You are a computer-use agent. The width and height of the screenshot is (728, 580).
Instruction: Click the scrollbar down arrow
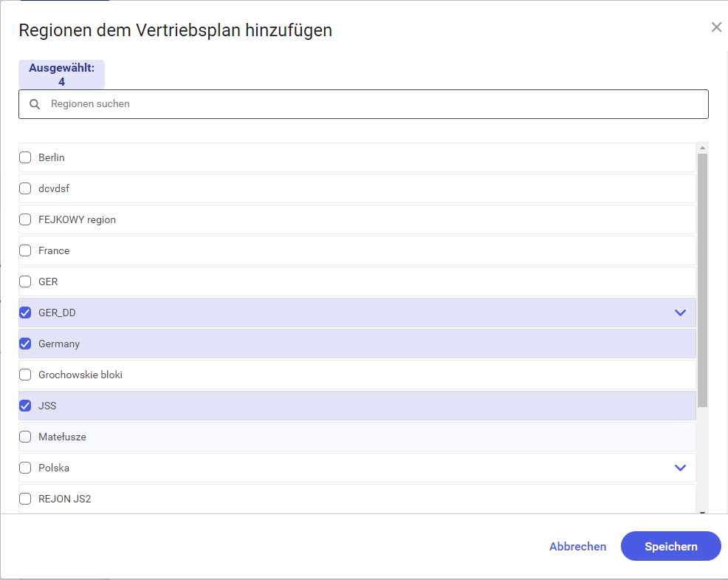(x=702, y=513)
